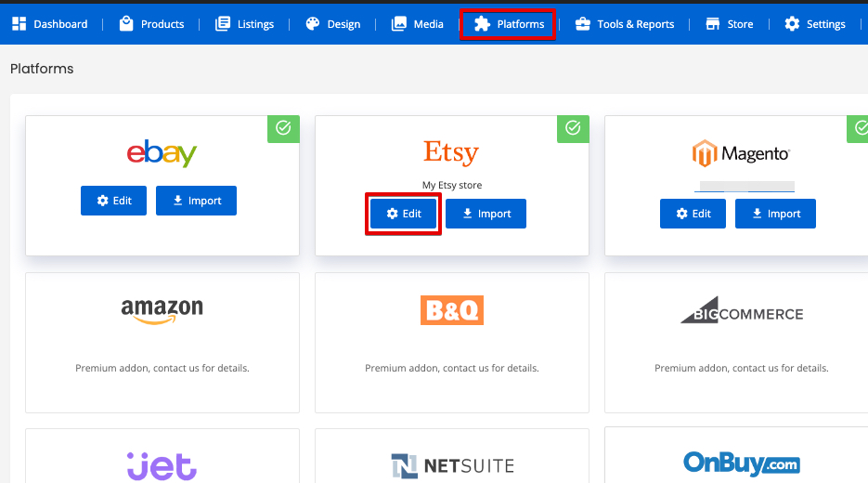Edit the eBay platform settings
This screenshot has width=868, height=483.
click(113, 201)
